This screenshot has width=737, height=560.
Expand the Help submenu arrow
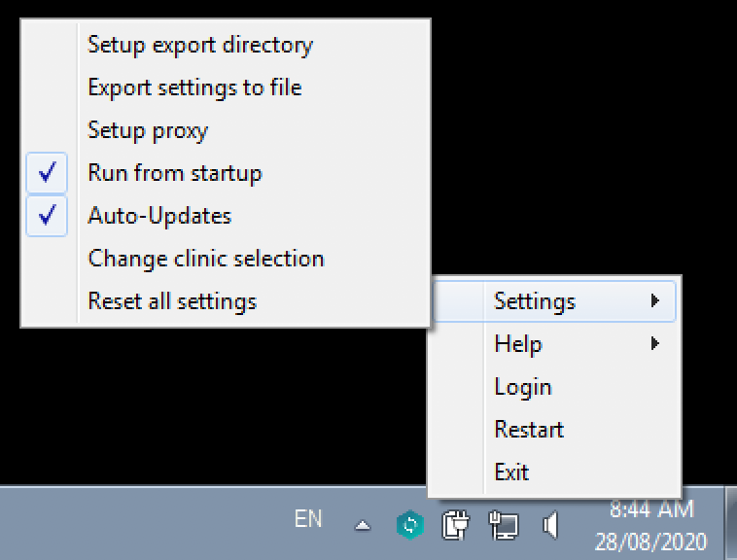click(x=655, y=343)
